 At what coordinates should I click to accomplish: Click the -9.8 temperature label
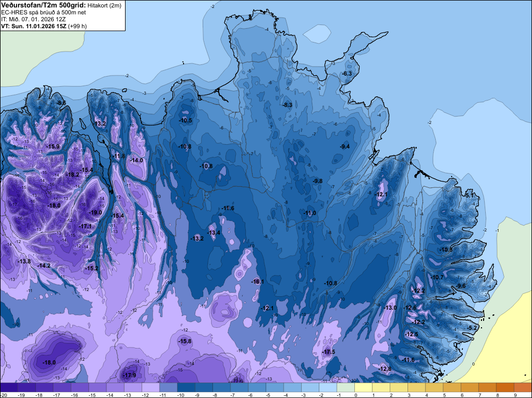coord(318,181)
